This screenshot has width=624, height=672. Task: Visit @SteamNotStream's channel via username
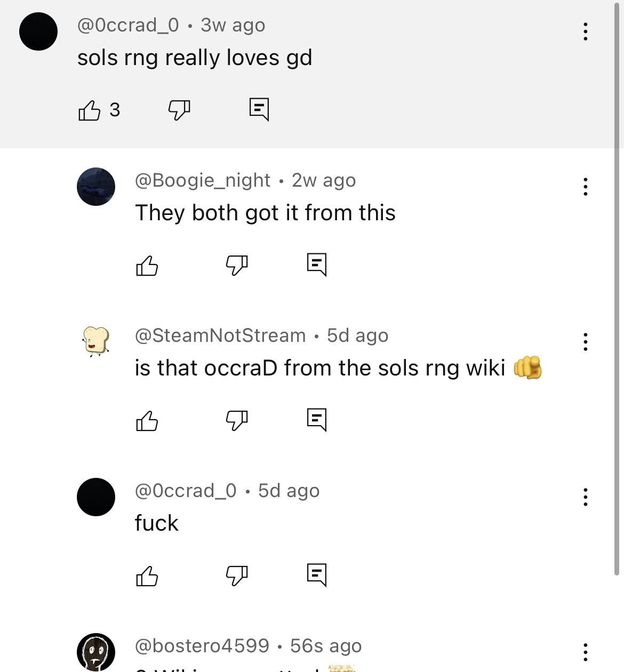220,335
